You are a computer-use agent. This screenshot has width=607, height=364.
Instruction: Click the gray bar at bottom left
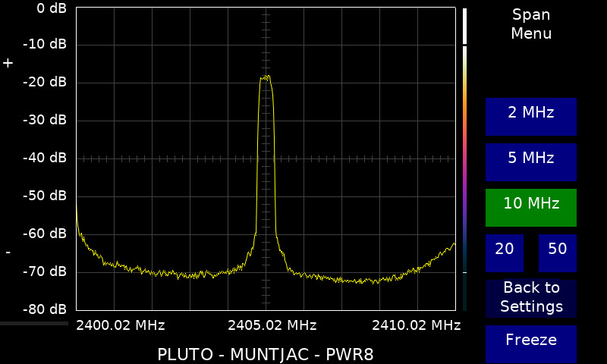(34, 324)
